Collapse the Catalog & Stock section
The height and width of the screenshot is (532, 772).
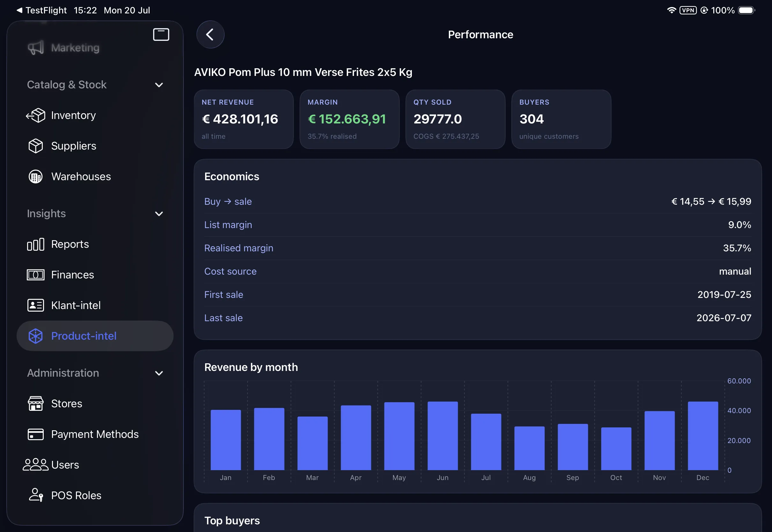(159, 85)
